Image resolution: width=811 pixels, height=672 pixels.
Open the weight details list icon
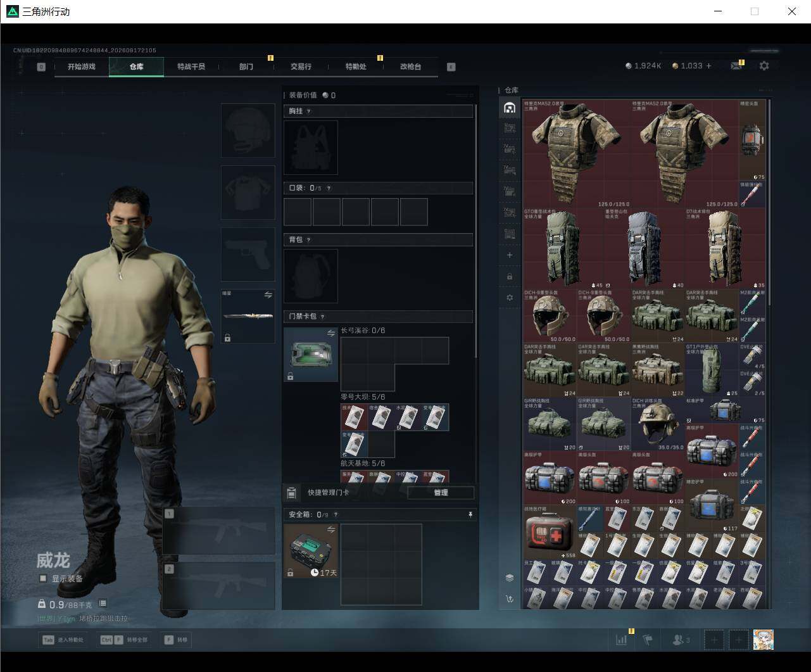pos(103,604)
